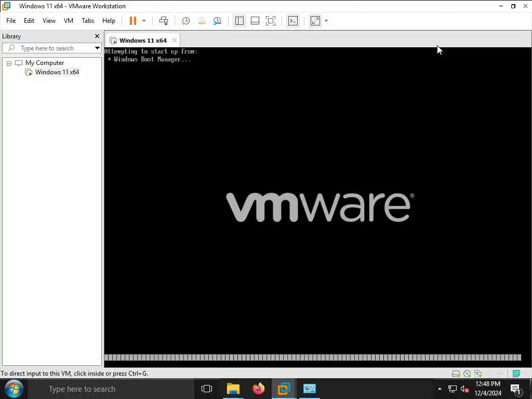Click the stretch guest display icon
The height and width of the screenshot is (399, 532).
tap(315, 21)
